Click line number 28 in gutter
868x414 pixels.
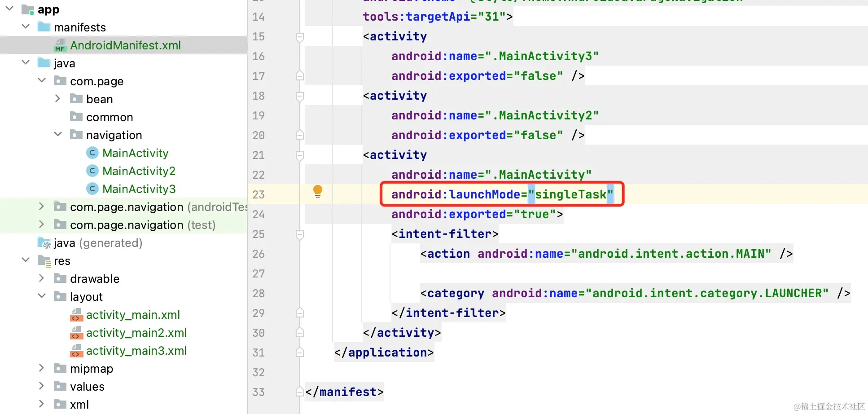click(259, 293)
